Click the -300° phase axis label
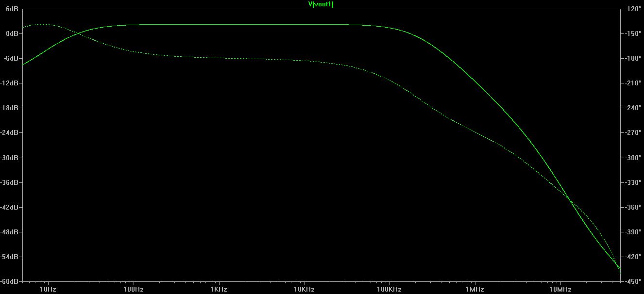 coord(632,158)
